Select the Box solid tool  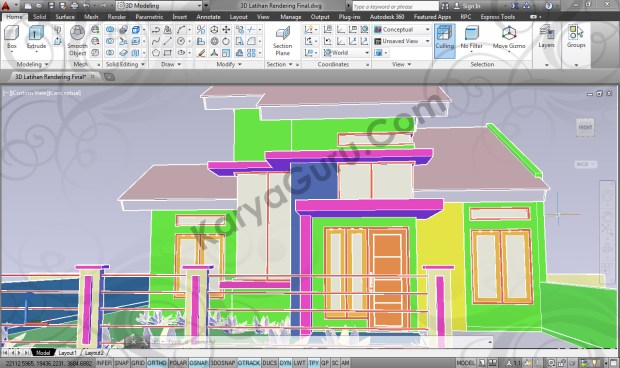(x=12, y=37)
